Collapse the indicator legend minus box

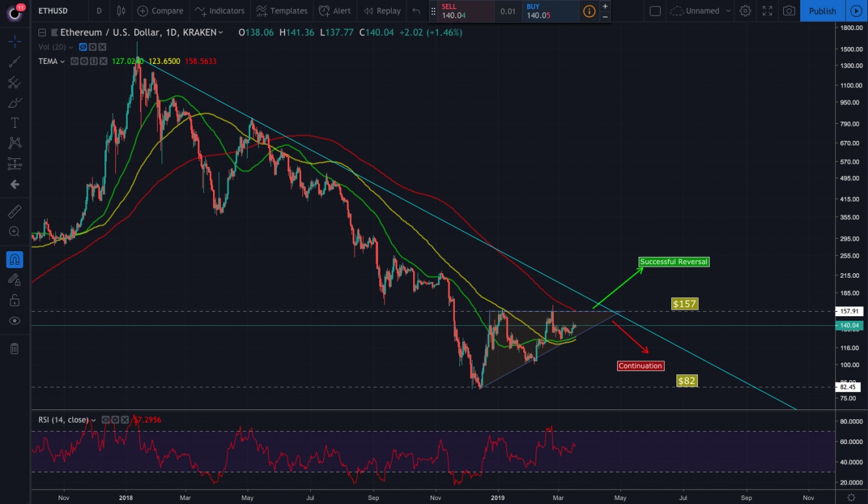click(42, 32)
